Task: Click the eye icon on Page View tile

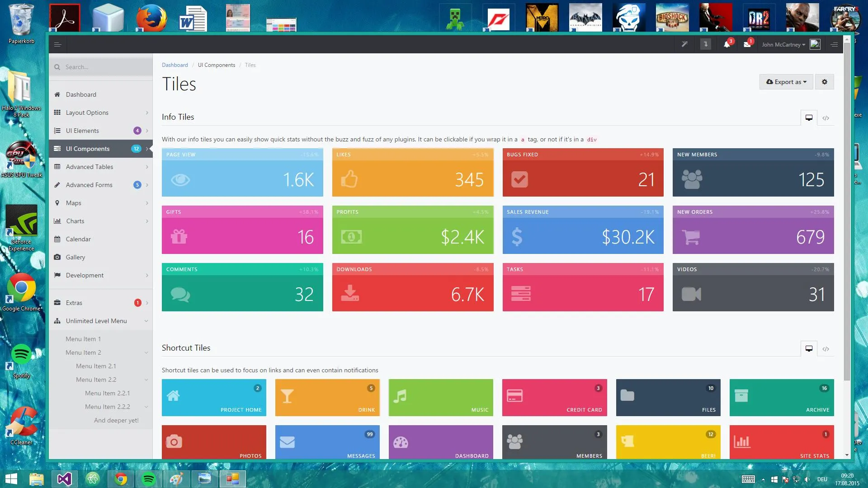Action: click(x=180, y=180)
